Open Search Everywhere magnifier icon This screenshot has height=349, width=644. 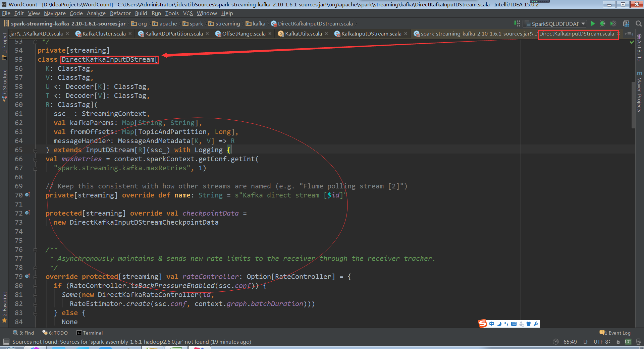[x=638, y=23]
